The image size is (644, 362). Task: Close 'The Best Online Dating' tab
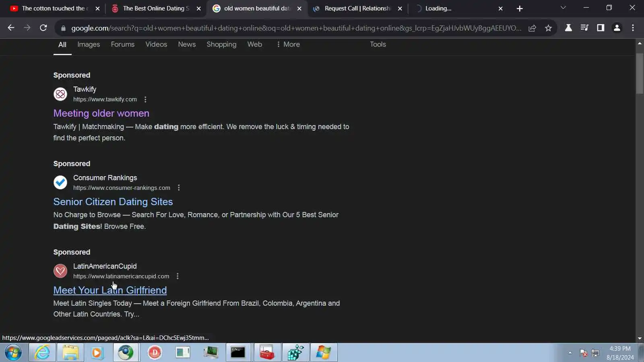pyautogui.click(x=198, y=8)
